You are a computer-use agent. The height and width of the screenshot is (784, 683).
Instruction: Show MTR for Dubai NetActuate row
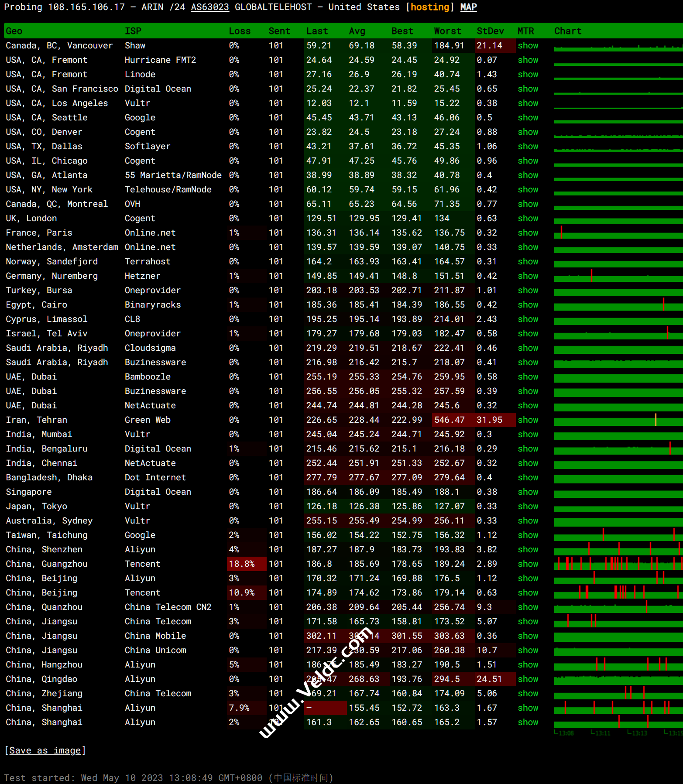point(528,405)
